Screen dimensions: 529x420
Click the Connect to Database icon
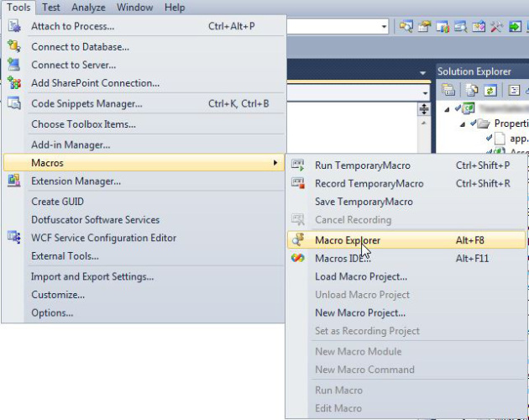tap(14, 46)
